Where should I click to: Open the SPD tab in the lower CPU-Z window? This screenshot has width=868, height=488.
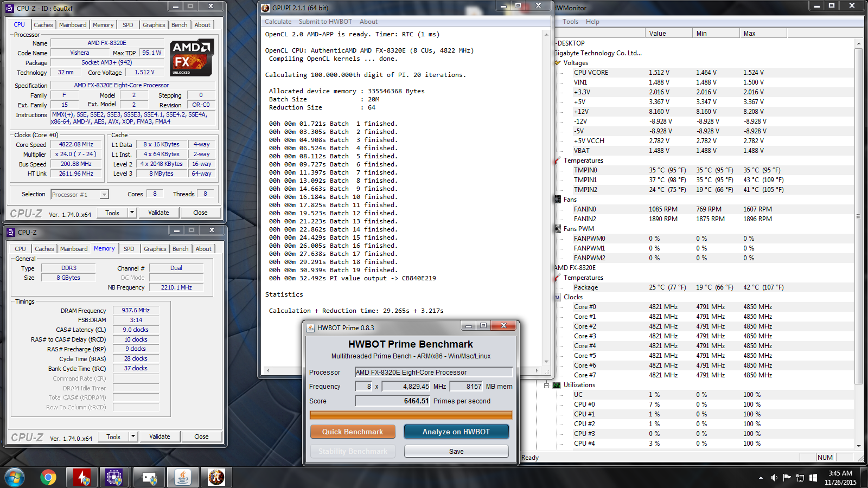click(129, 249)
